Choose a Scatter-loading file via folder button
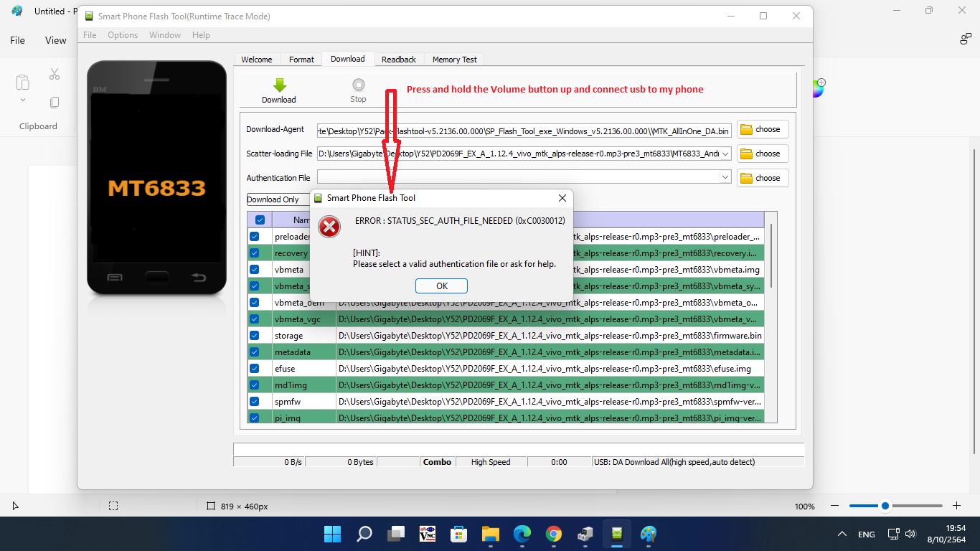Image resolution: width=980 pixels, height=551 pixels. click(763, 154)
